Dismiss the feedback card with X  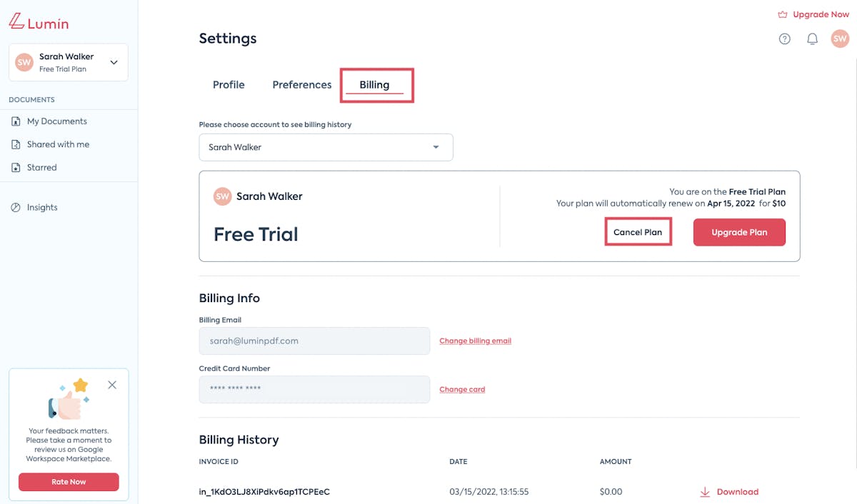coord(112,385)
